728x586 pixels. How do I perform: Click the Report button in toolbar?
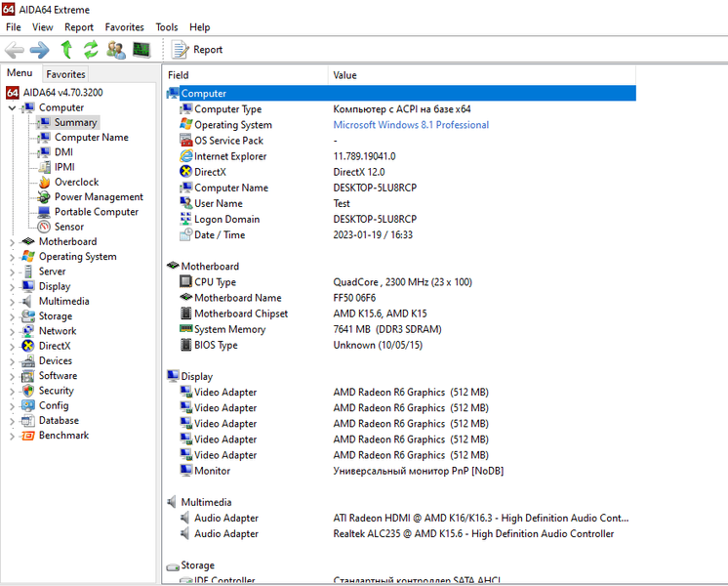pyautogui.click(x=197, y=49)
